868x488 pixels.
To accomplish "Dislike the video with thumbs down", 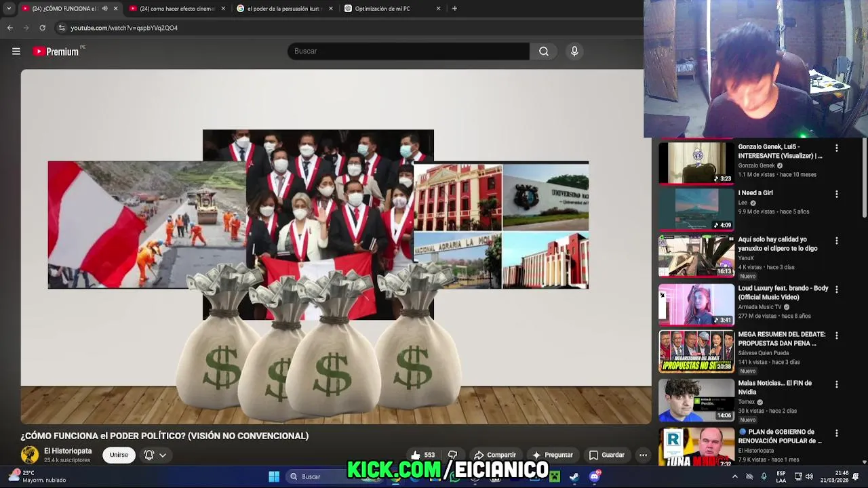I will click(x=452, y=455).
